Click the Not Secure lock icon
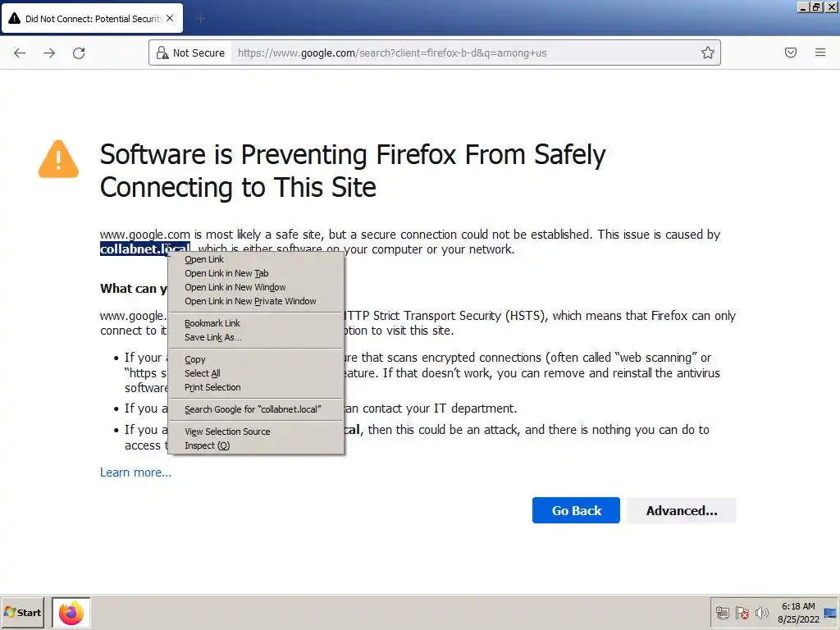The width and height of the screenshot is (840, 630). pos(162,52)
